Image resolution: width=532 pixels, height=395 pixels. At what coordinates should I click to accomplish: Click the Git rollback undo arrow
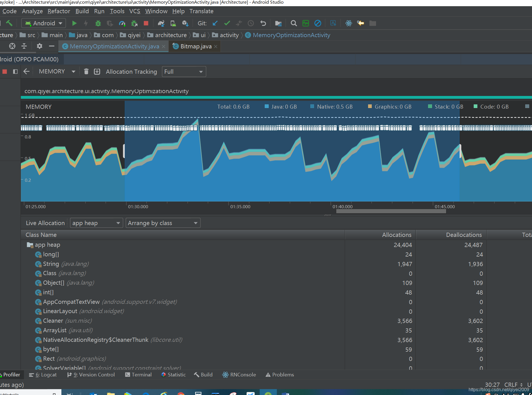[x=263, y=23]
